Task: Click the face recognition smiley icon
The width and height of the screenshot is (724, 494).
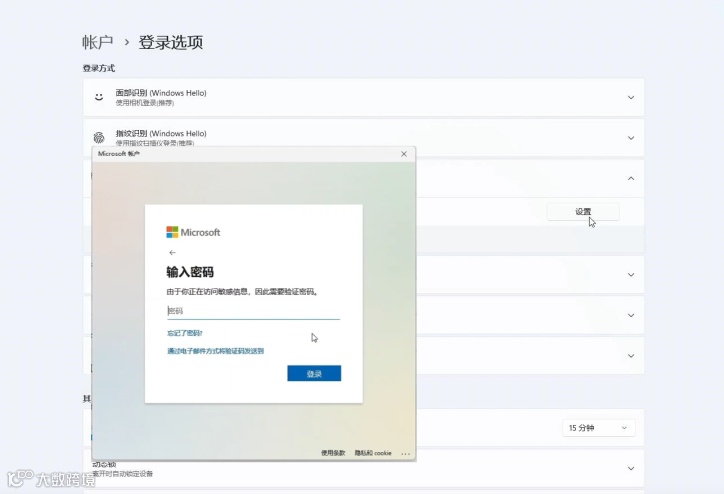Action: click(99, 97)
